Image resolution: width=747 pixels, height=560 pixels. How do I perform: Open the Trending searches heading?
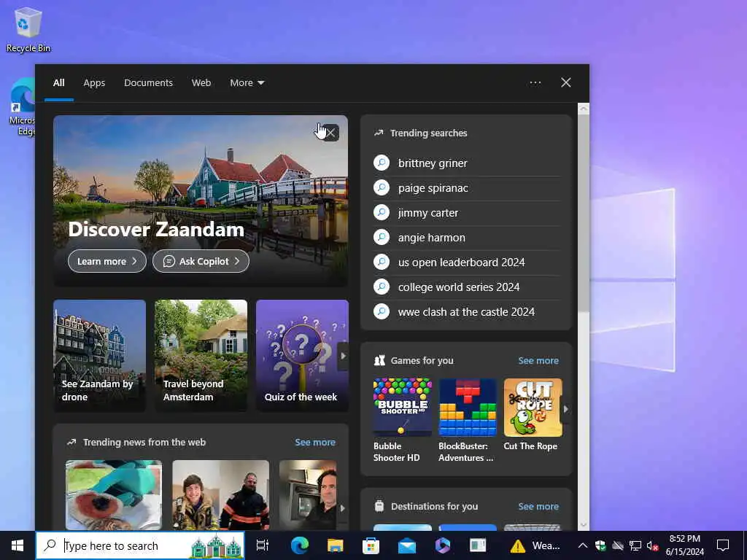[428, 133]
